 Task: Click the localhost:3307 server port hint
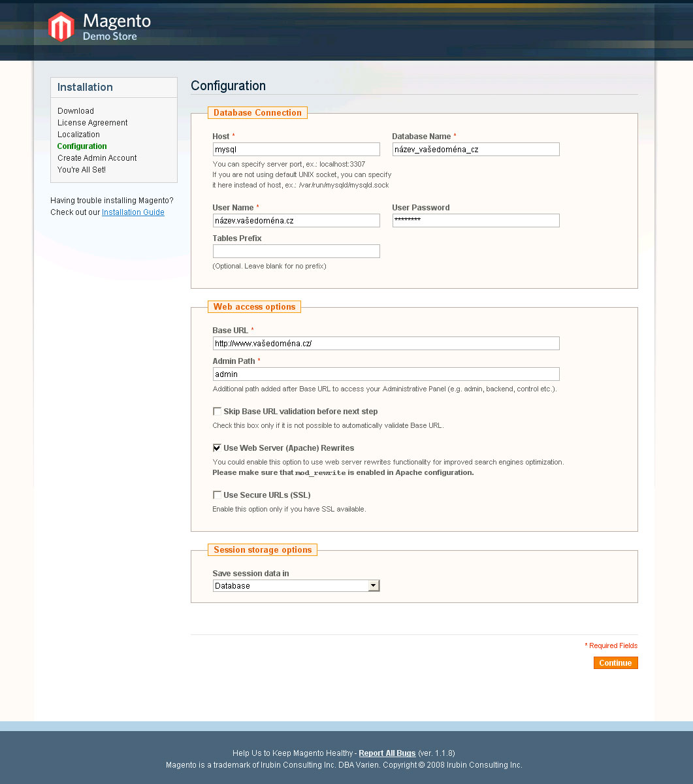[x=289, y=164]
